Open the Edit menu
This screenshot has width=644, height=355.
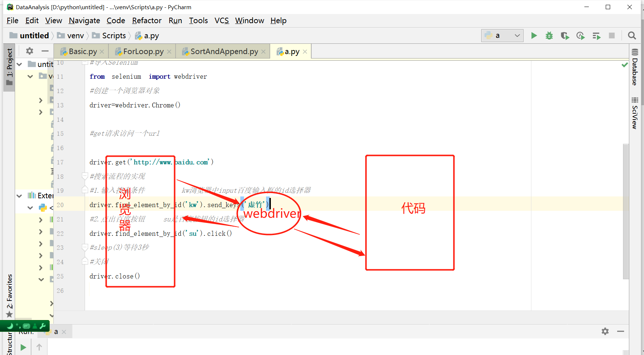32,21
